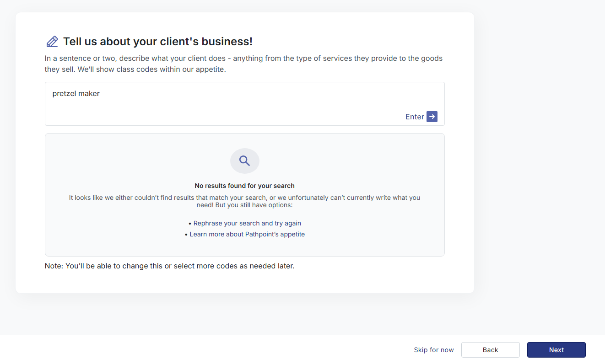Click the words "pretzel maker" in the text box

[76, 94]
